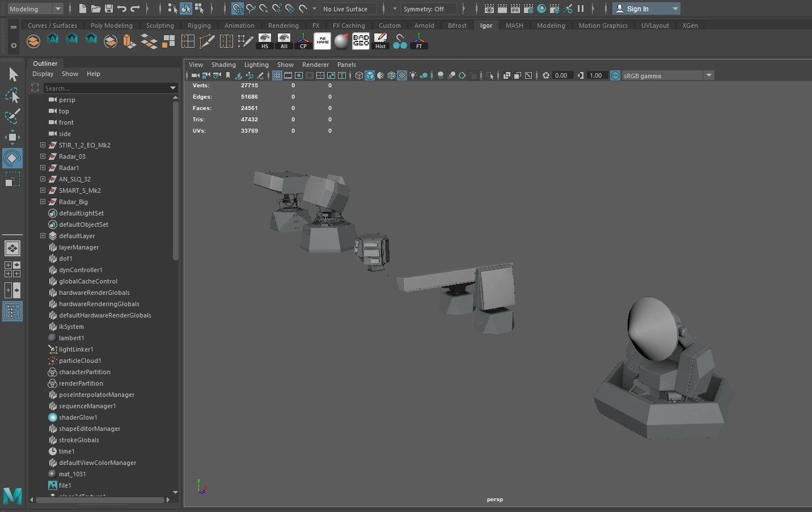812x512 pixels.
Task: Click the viewport gamma value field
Action: pos(597,75)
